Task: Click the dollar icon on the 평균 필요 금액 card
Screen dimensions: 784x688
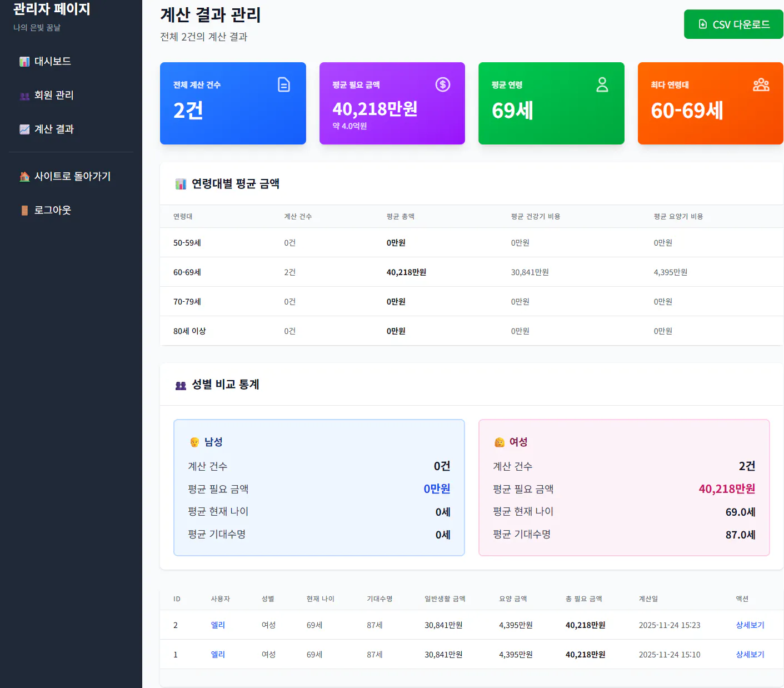Action: (x=443, y=84)
